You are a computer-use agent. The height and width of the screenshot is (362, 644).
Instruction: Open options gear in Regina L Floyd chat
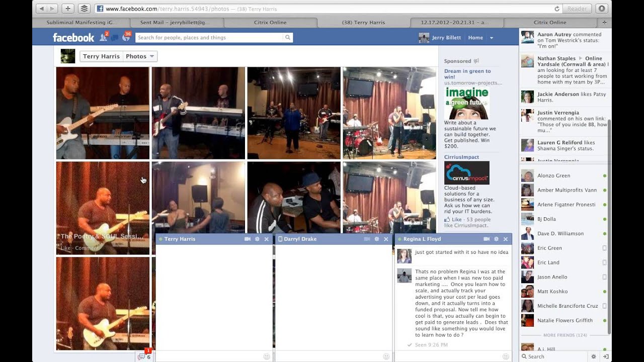496,239
